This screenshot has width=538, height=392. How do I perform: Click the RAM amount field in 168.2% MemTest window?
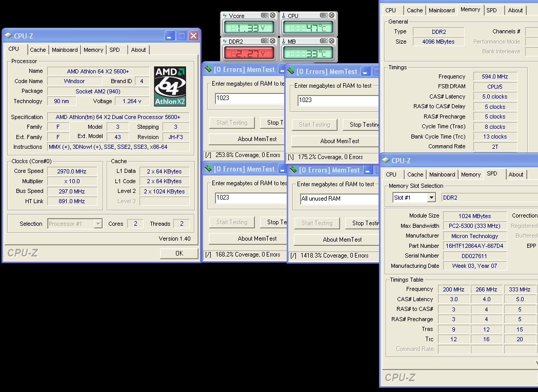click(x=250, y=198)
